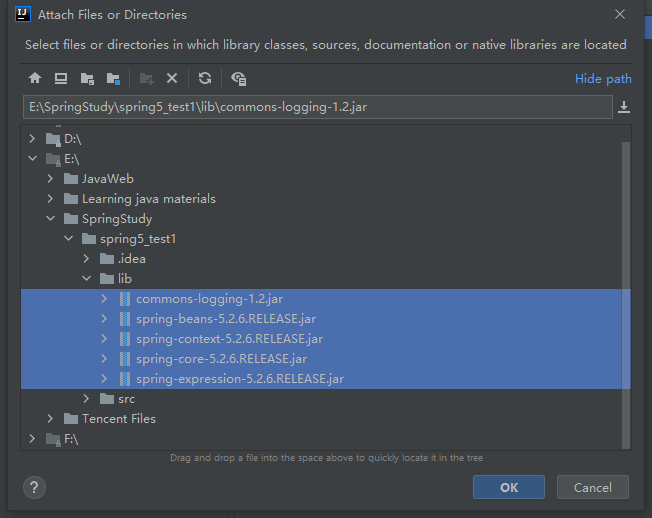
Task: Select spring-context-5.2.6.RELEASE.jar file name
Action: 230,339
